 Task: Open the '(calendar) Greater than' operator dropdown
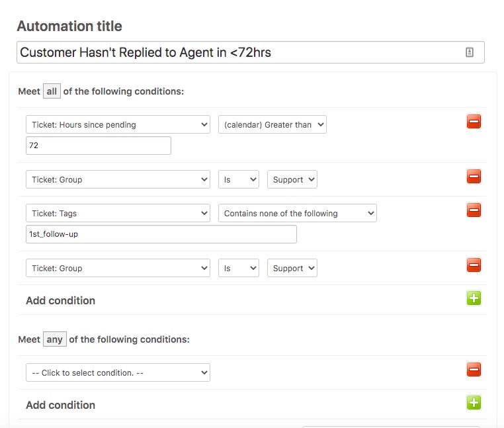tap(273, 124)
